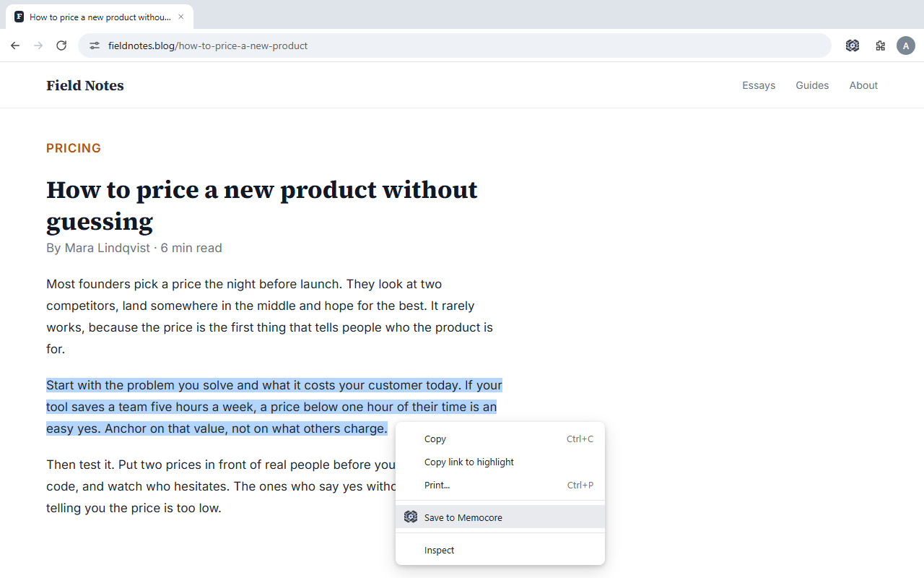
Task: Select Save to Memocore menu entry
Action: click(x=500, y=517)
